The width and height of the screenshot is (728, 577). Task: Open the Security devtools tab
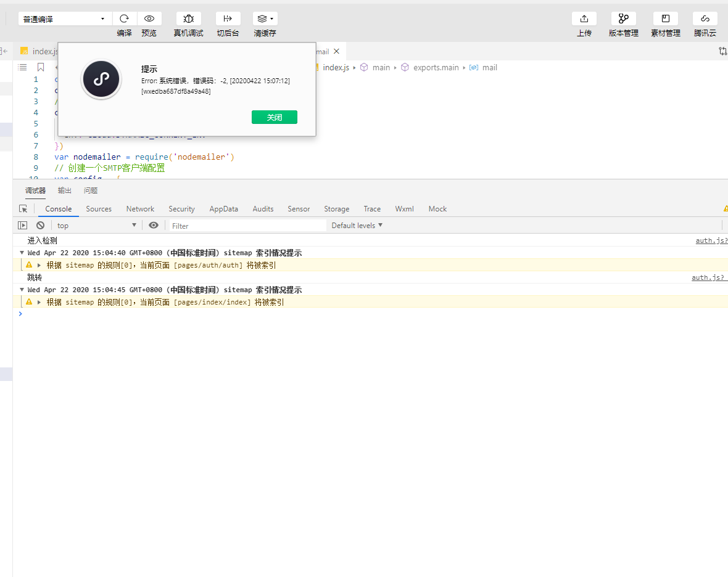(x=181, y=209)
